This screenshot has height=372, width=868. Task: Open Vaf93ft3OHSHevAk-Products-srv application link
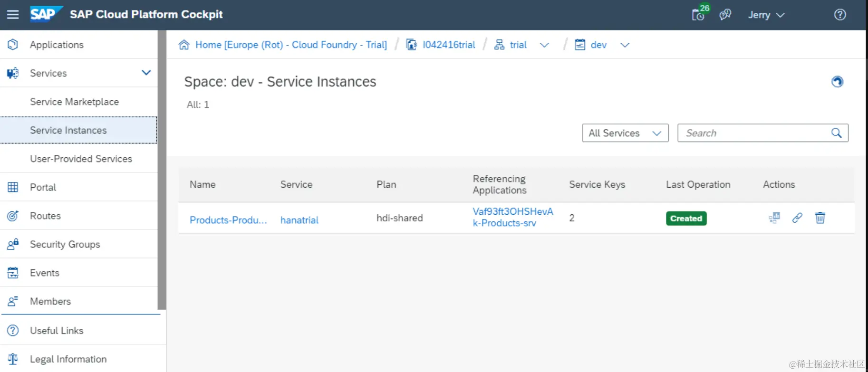point(513,217)
